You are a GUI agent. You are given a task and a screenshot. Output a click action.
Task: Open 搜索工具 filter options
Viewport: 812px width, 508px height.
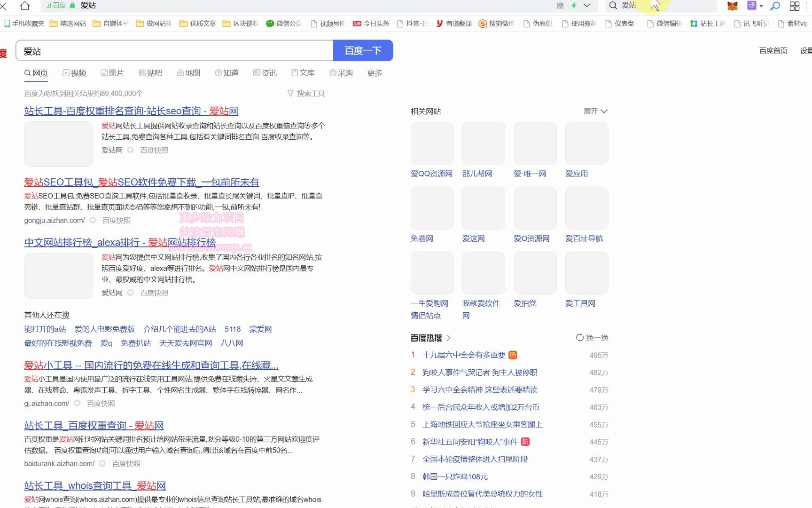coord(306,94)
